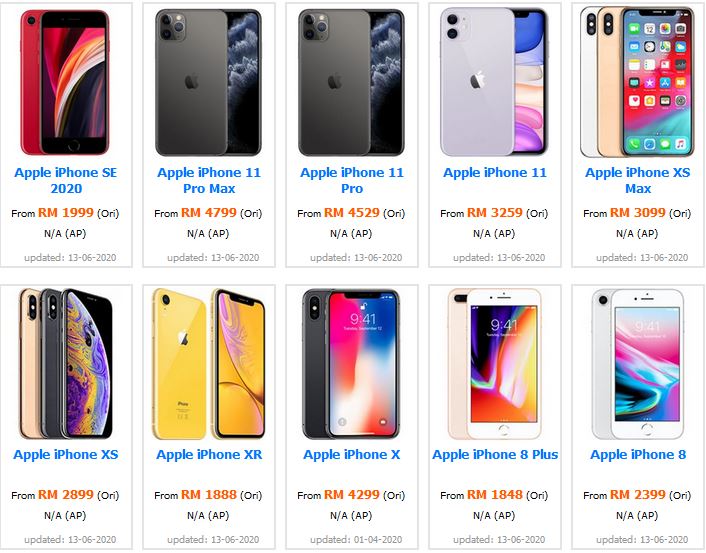Open the Apple iPhone 11 title link
This screenshot has height=553, width=706.
click(495, 172)
